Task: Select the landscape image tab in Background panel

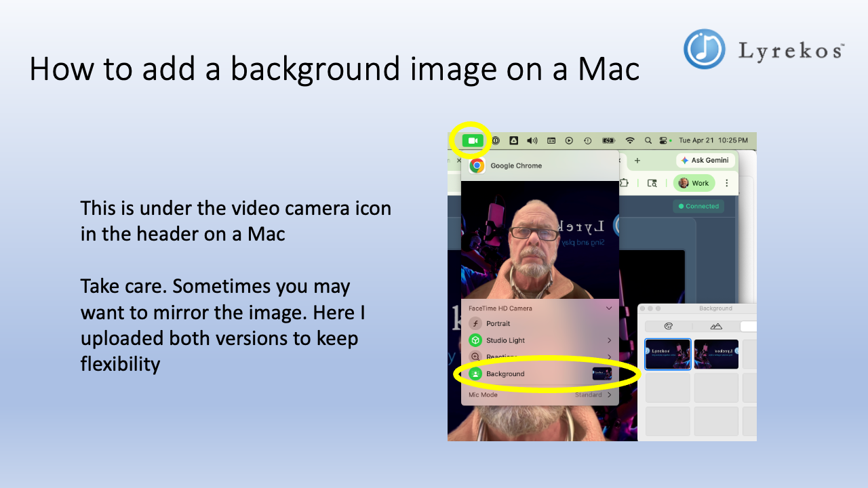Action: [x=716, y=326]
